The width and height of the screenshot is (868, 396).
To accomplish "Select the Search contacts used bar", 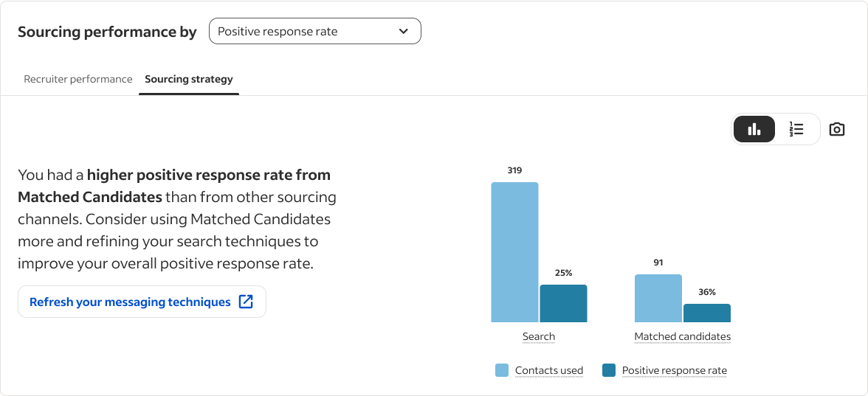I will [515, 252].
